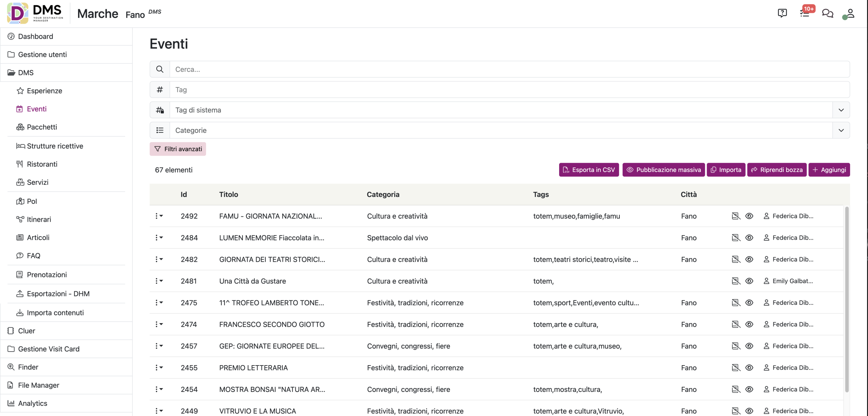
Task: Click no-image icon in row 2481
Action: coord(736,281)
